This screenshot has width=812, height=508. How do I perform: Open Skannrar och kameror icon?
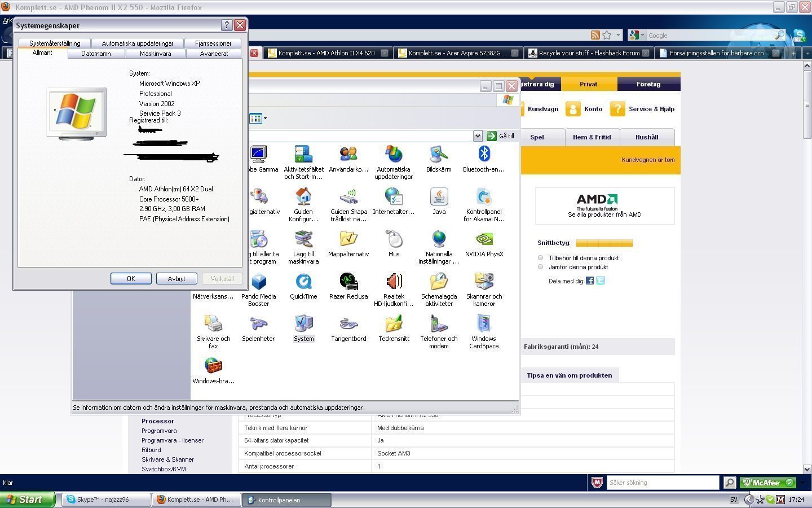point(484,289)
